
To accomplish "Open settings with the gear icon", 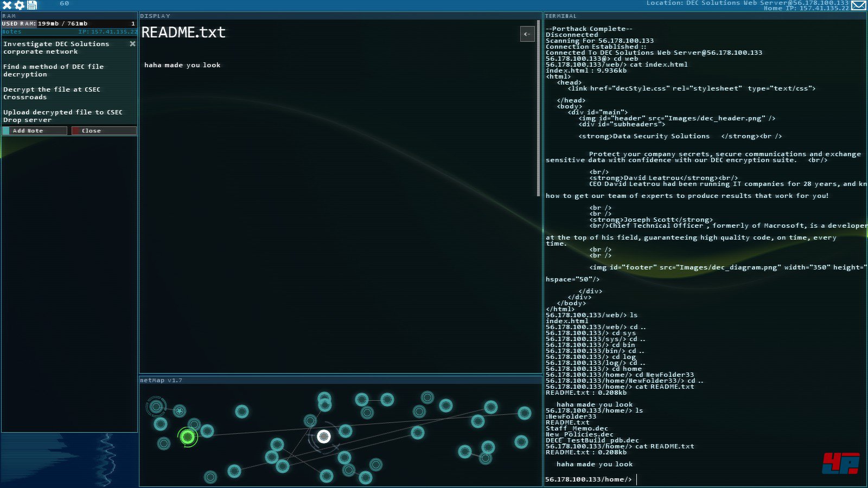I will coord(20,5).
